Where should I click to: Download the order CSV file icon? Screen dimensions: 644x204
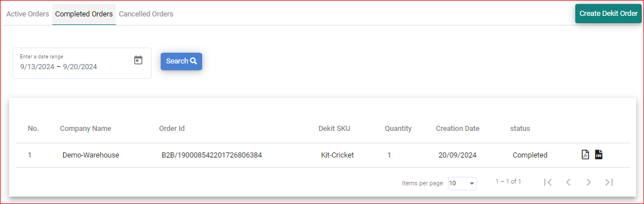click(599, 155)
